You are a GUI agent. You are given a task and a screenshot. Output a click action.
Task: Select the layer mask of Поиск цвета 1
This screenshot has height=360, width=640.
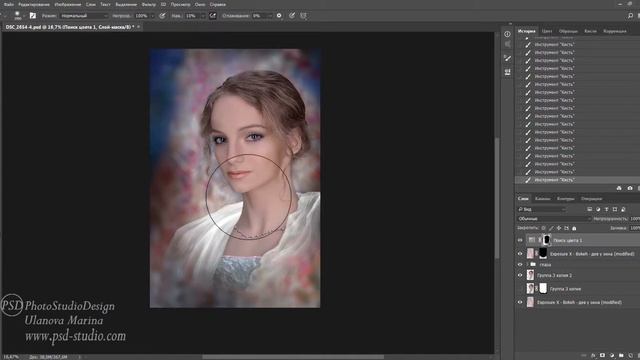point(546,240)
